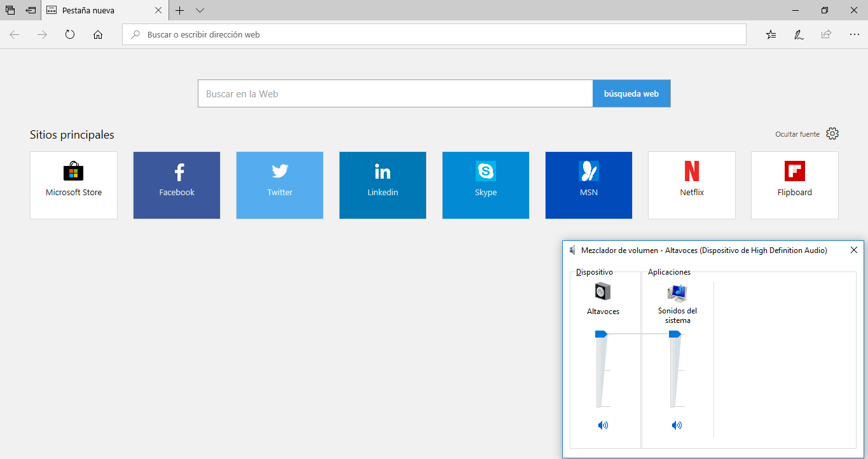The width and height of the screenshot is (868, 459).
Task: Click the Ocultar fuente link
Action: (797, 134)
